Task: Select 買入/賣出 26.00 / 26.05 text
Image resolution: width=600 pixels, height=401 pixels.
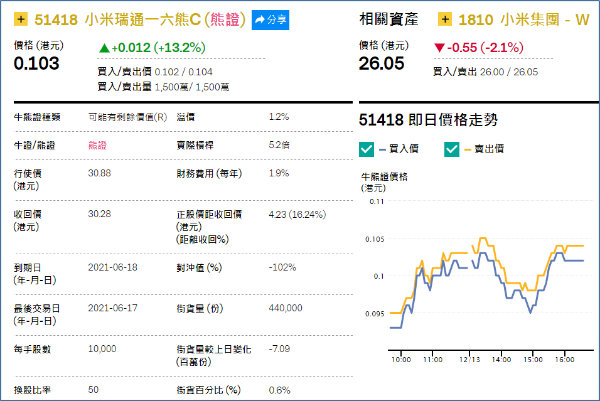Action: pyautogui.click(x=485, y=72)
